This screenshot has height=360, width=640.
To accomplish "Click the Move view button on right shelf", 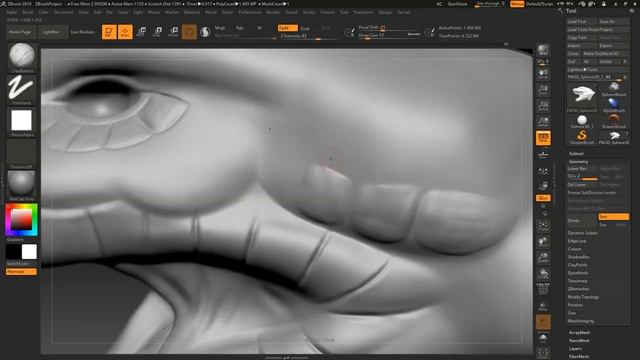I will click(543, 242).
